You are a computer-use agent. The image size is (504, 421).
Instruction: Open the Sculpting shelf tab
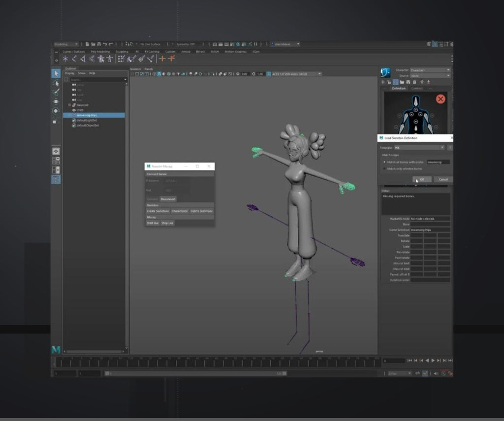122,52
